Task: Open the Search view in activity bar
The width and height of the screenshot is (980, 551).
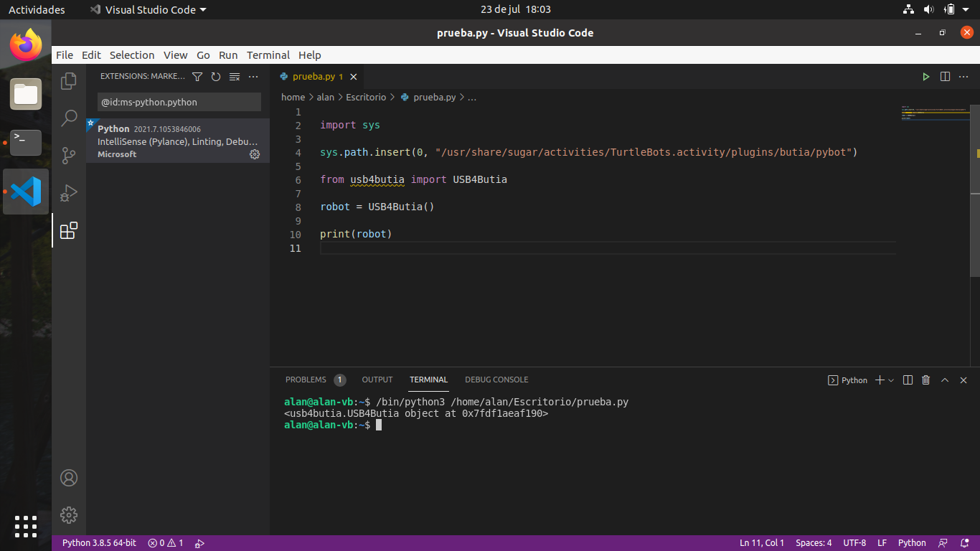Action: pyautogui.click(x=69, y=118)
